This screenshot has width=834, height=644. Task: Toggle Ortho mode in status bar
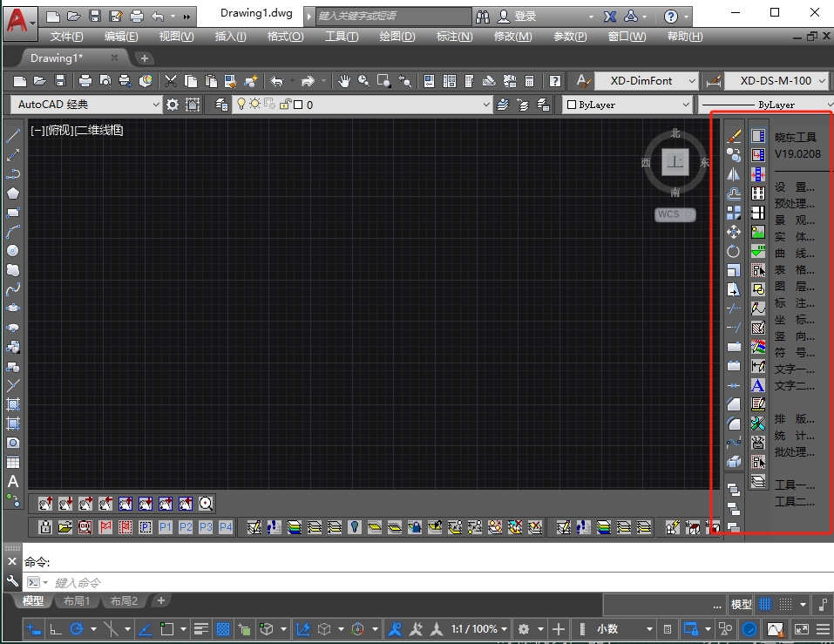tap(55, 630)
